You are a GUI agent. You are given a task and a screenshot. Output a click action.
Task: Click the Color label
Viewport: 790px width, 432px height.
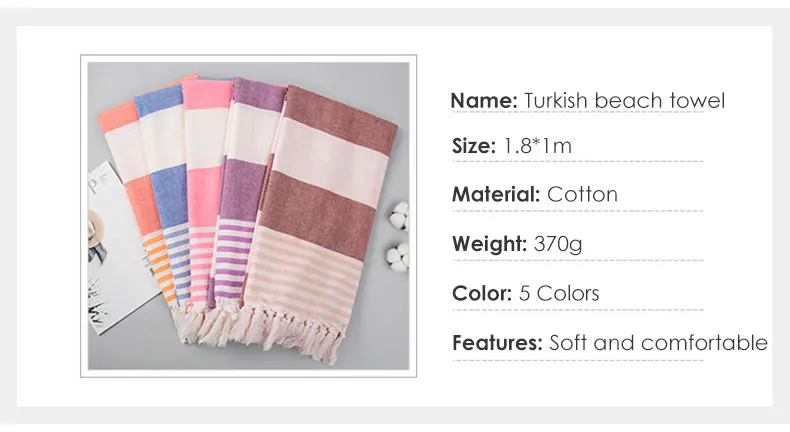482,293
